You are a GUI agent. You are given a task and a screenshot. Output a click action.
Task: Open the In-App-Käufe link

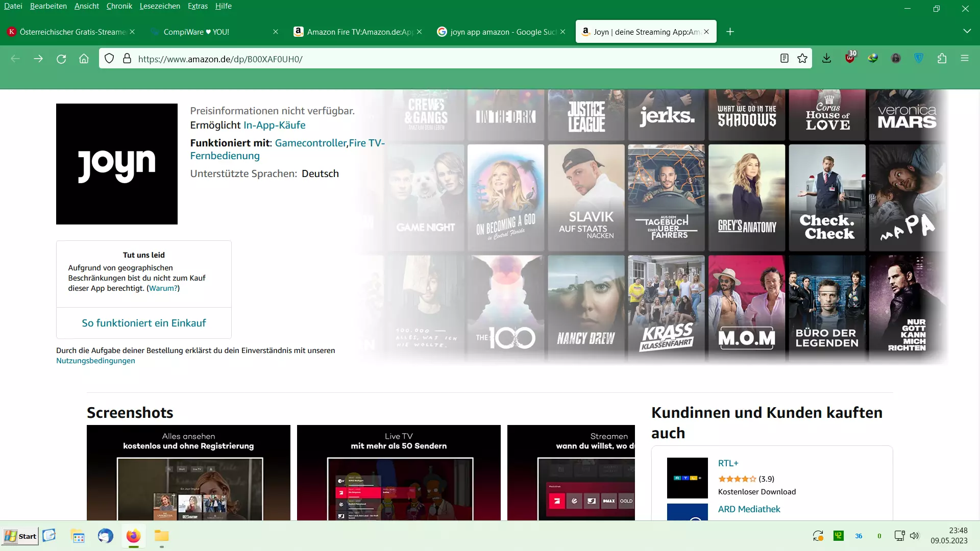point(275,125)
